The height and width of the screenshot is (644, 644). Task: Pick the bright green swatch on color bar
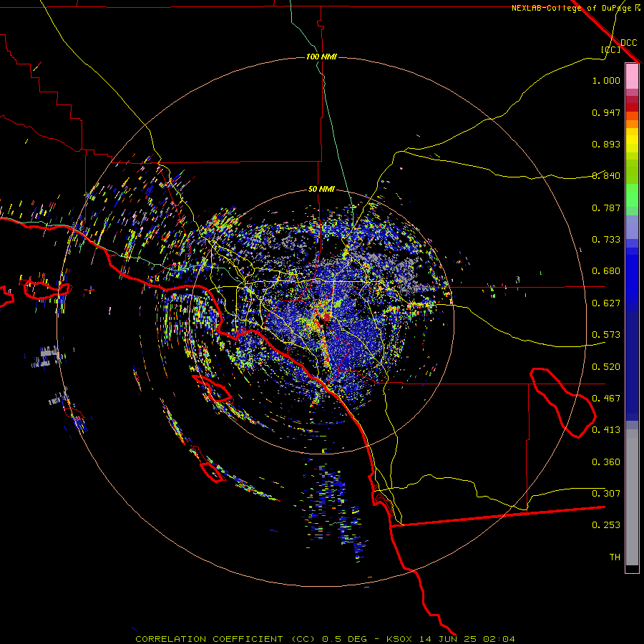[632, 195]
